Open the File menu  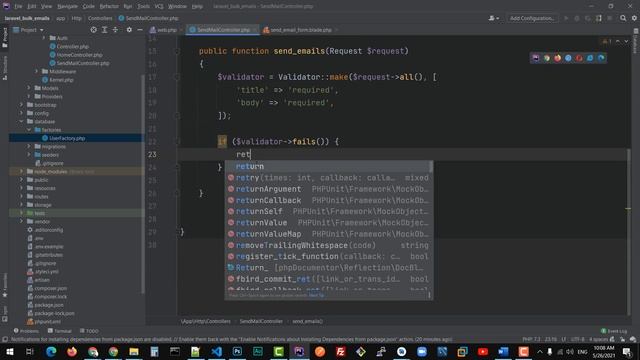pyautogui.click(x=18, y=6)
